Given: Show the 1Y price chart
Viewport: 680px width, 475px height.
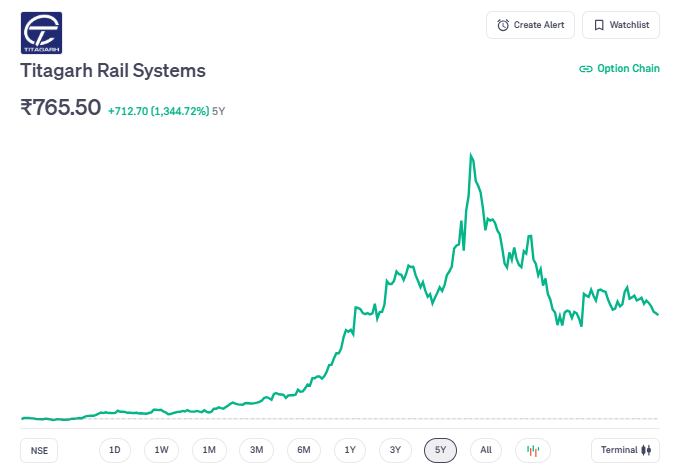Looking at the screenshot, I should coord(350,450).
